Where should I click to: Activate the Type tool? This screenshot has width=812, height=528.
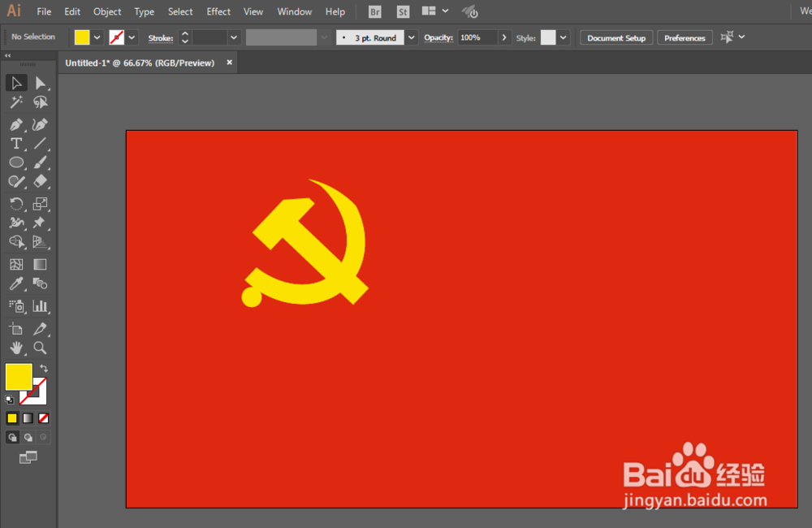(16, 144)
